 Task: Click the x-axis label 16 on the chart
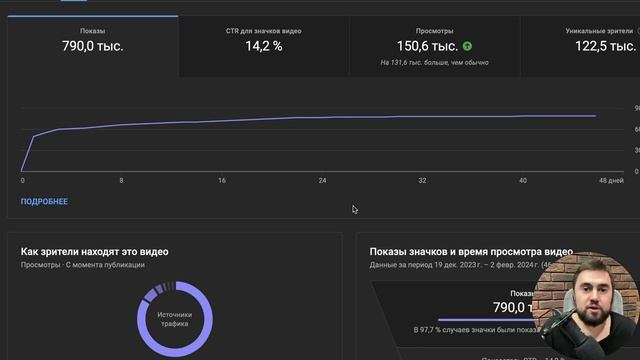point(222,180)
